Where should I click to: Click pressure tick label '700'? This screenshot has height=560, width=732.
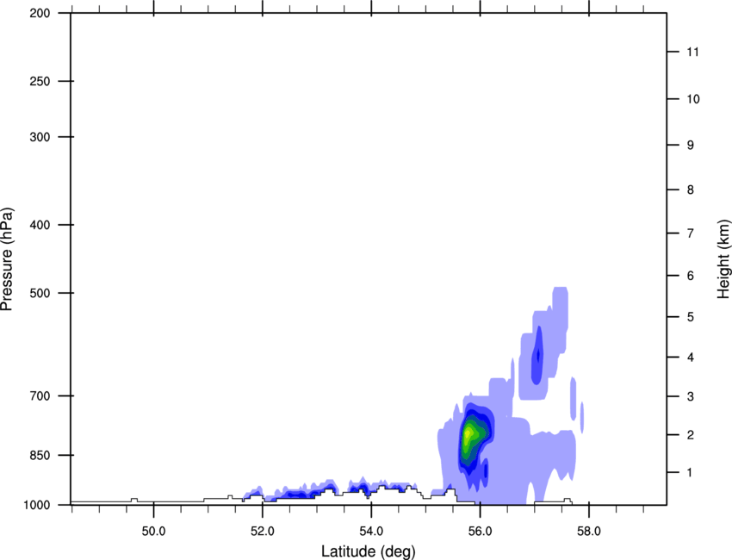click(x=40, y=395)
